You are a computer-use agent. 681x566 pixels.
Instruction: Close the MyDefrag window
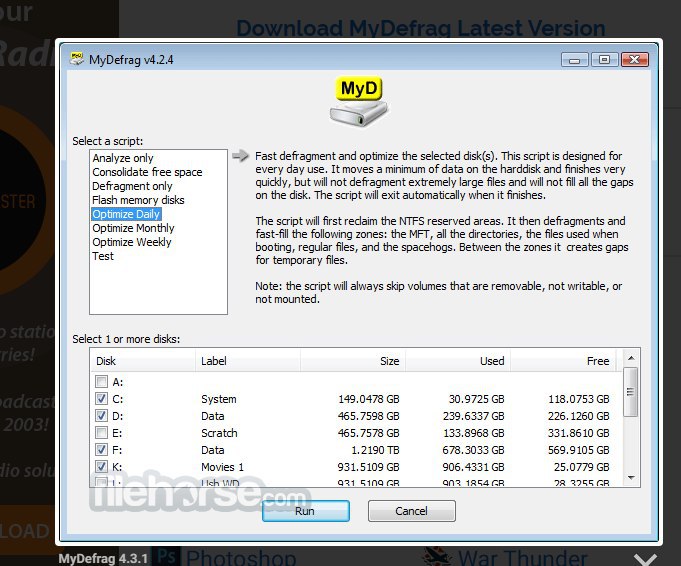pos(635,60)
